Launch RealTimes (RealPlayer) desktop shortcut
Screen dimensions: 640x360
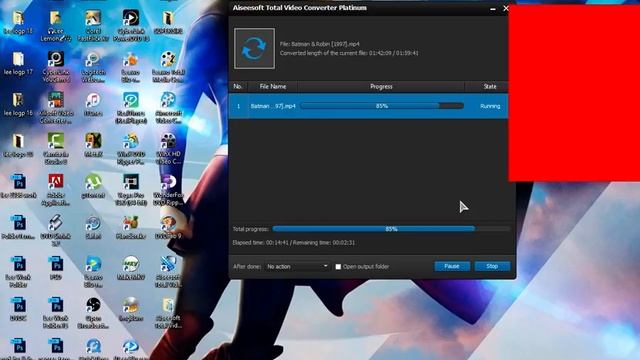(131, 108)
